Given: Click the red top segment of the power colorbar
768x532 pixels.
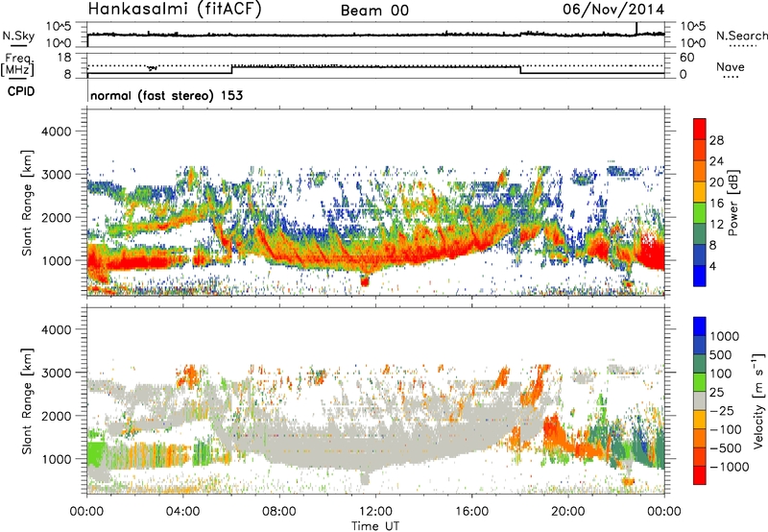Looking at the screenshot, I should pos(700,130).
